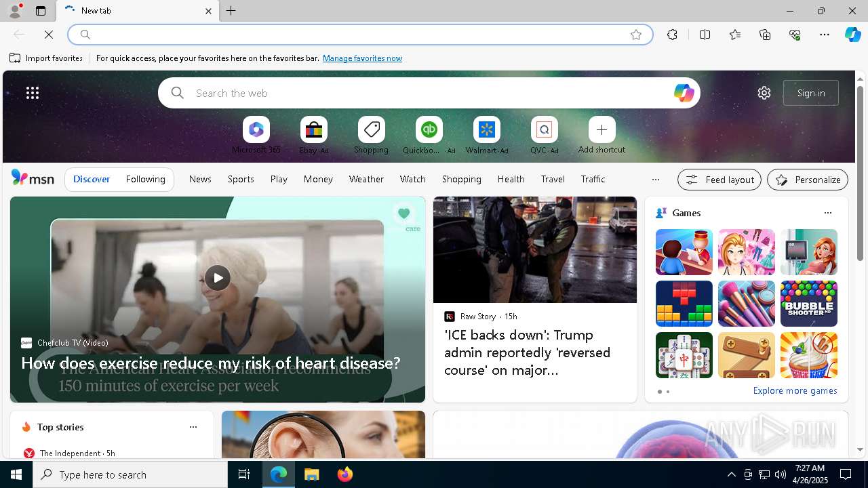
Task: Open the apps grid launcher
Action: (33, 93)
